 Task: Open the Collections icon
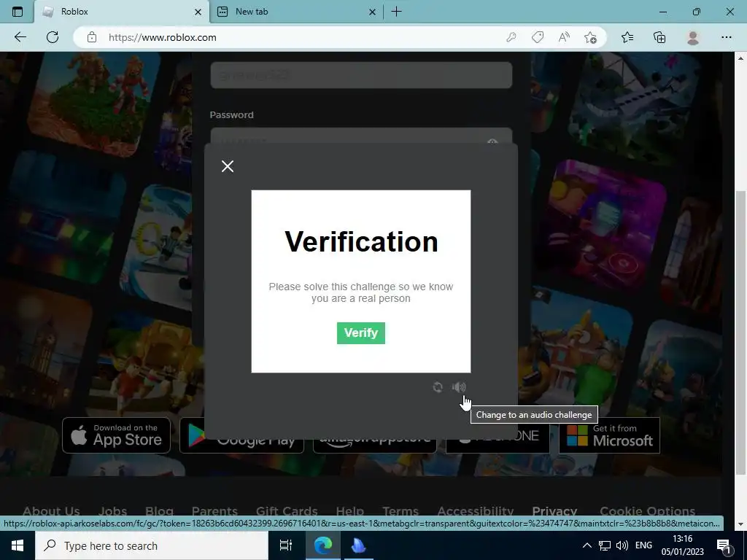point(659,37)
